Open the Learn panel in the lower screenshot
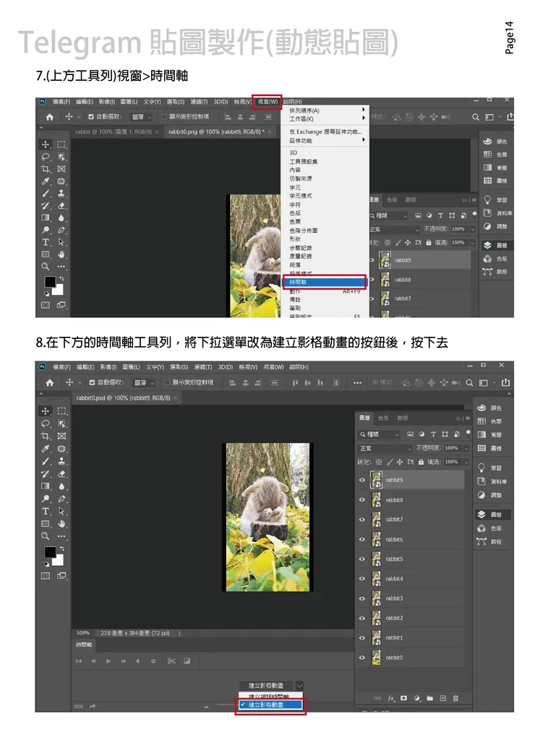The height and width of the screenshot is (756, 535). [490, 468]
